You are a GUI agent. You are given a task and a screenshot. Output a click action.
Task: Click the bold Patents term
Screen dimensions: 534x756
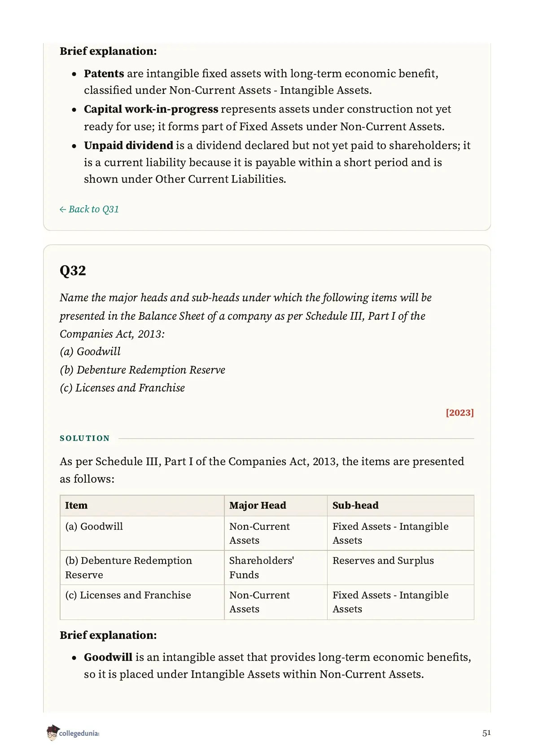[x=104, y=74]
